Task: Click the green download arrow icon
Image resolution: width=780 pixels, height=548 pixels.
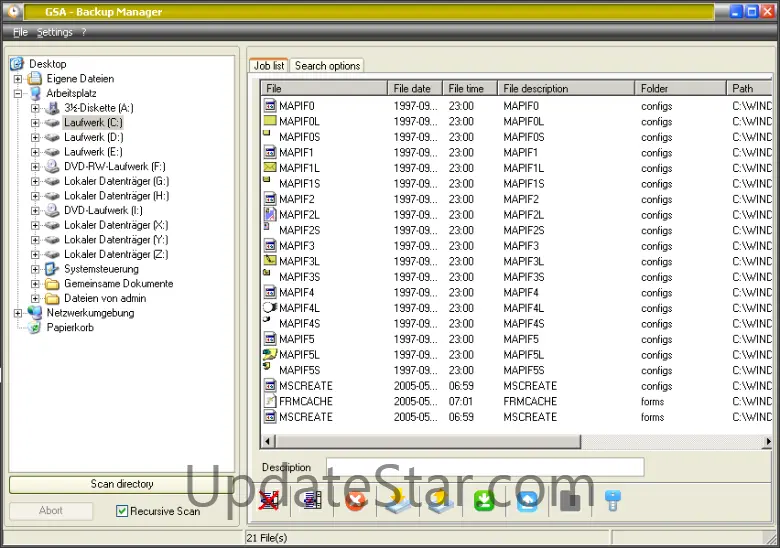Action: click(484, 500)
